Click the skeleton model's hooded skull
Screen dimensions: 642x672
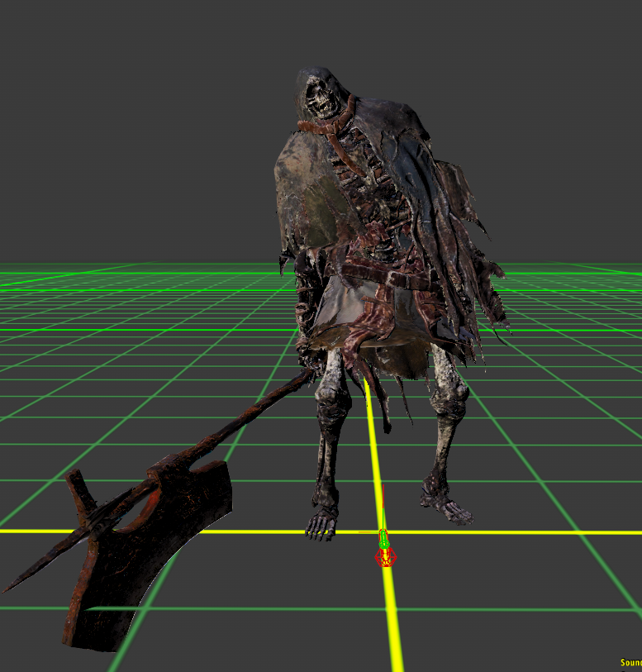(321, 95)
